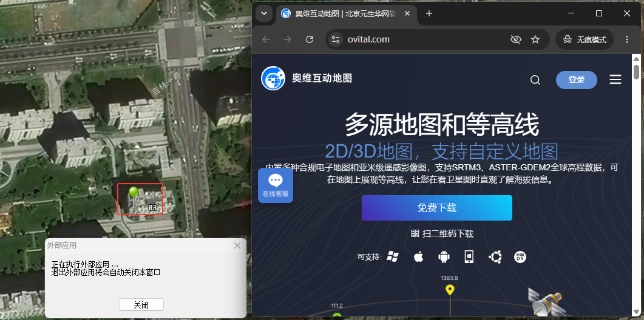Select the Windows platform icon

click(x=393, y=257)
